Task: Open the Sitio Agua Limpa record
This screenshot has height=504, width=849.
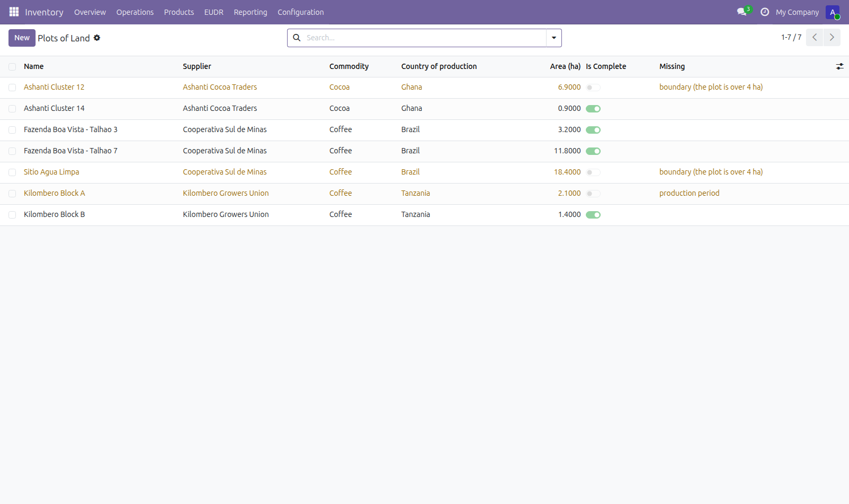Action: pos(51,172)
